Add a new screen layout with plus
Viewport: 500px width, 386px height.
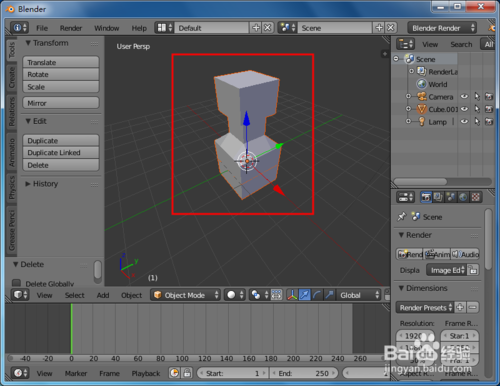pyautogui.click(x=256, y=28)
